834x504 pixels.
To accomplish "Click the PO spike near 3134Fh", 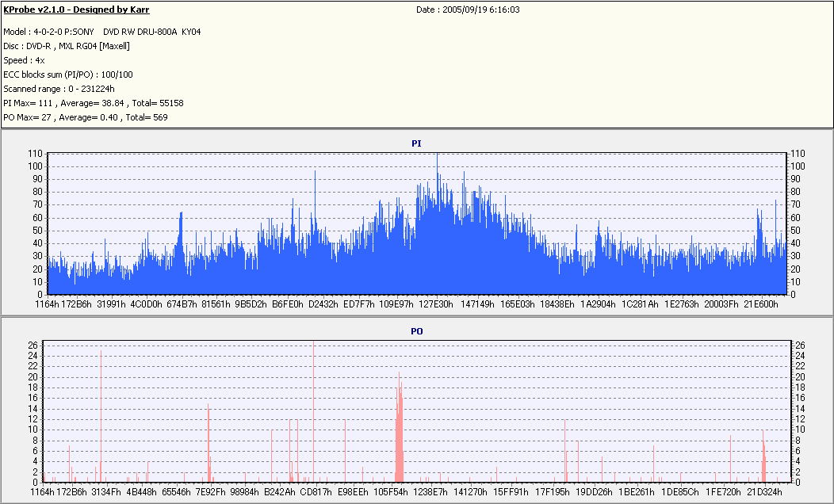I will coord(101,416).
